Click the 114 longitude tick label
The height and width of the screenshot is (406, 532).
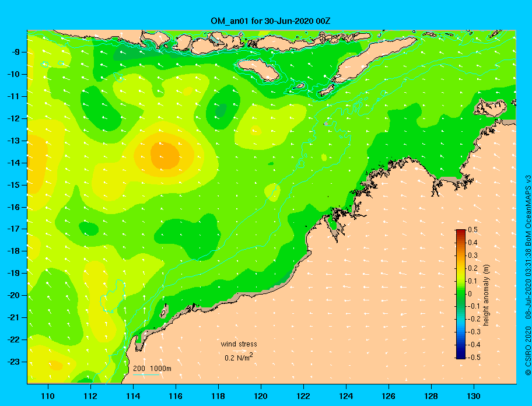[x=134, y=396]
